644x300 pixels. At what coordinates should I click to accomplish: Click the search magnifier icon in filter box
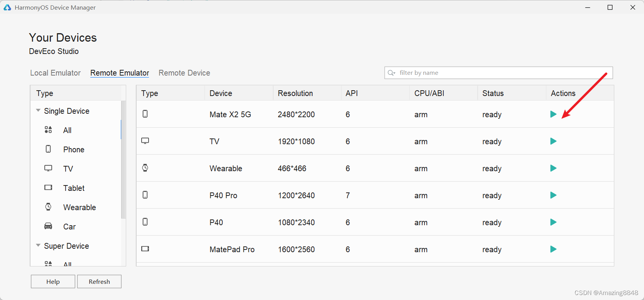[x=392, y=73]
